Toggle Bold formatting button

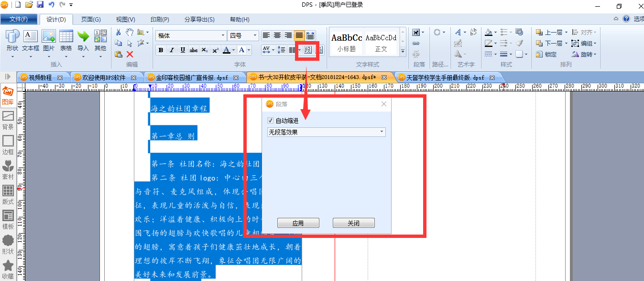click(x=161, y=50)
